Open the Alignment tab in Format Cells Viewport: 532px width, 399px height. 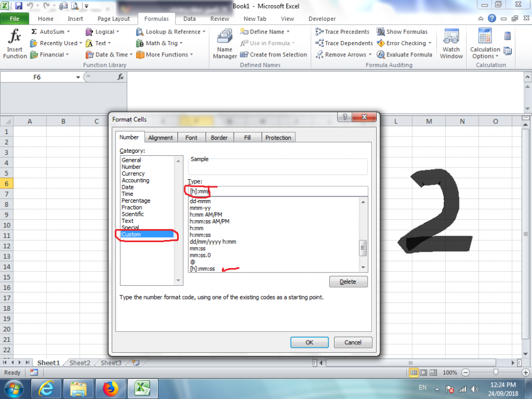coord(161,137)
